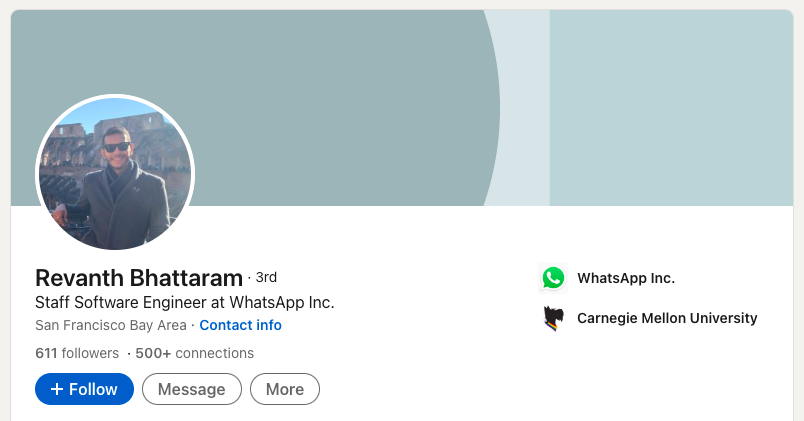Screen dimensions: 804x421
Task: Click the 3rd degree connection badge
Action: point(265,277)
